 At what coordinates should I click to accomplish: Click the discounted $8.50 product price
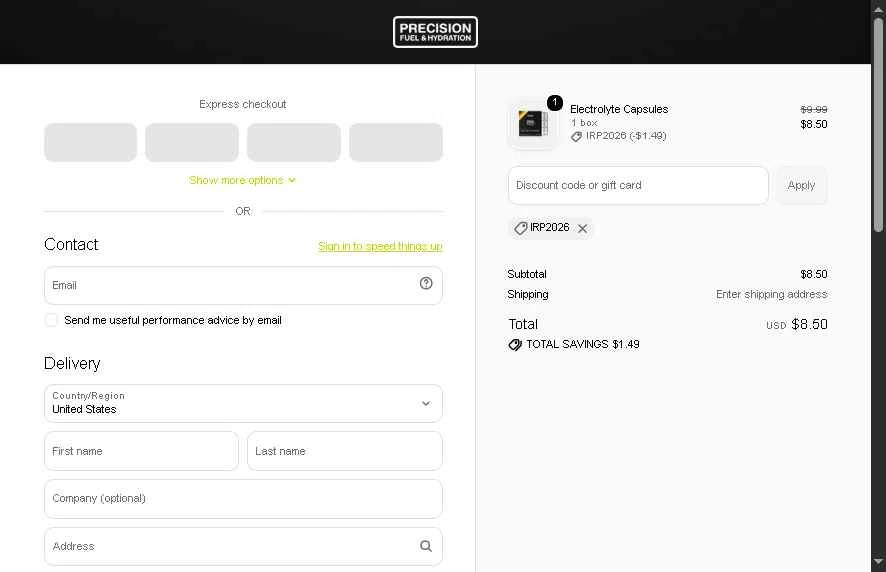pyautogui.click(x=814, y=124)
